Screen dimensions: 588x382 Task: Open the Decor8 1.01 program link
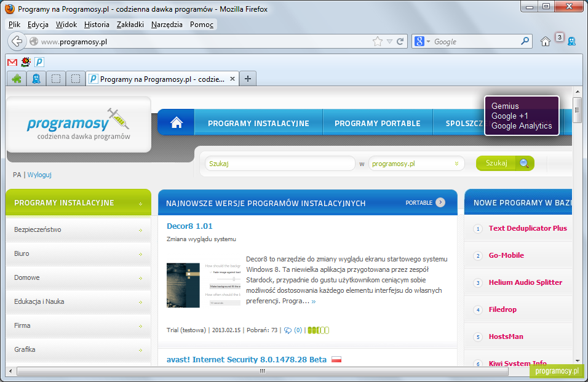(189, 226)
